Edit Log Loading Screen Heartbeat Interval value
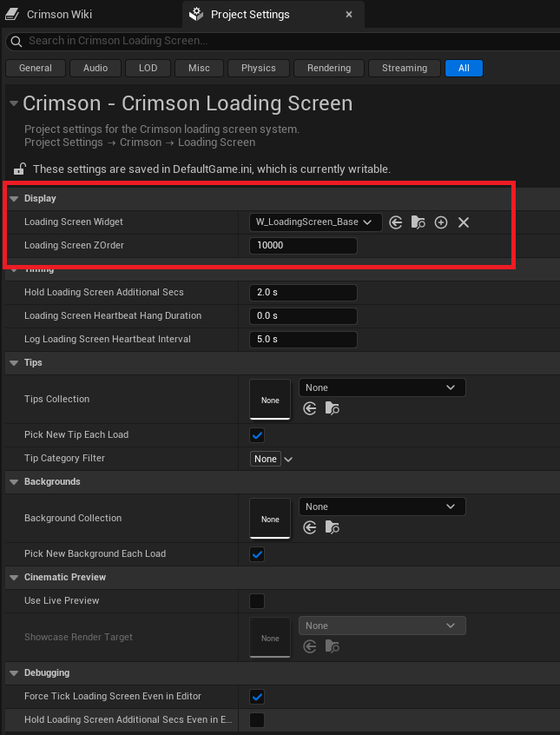 pos(303,340)
